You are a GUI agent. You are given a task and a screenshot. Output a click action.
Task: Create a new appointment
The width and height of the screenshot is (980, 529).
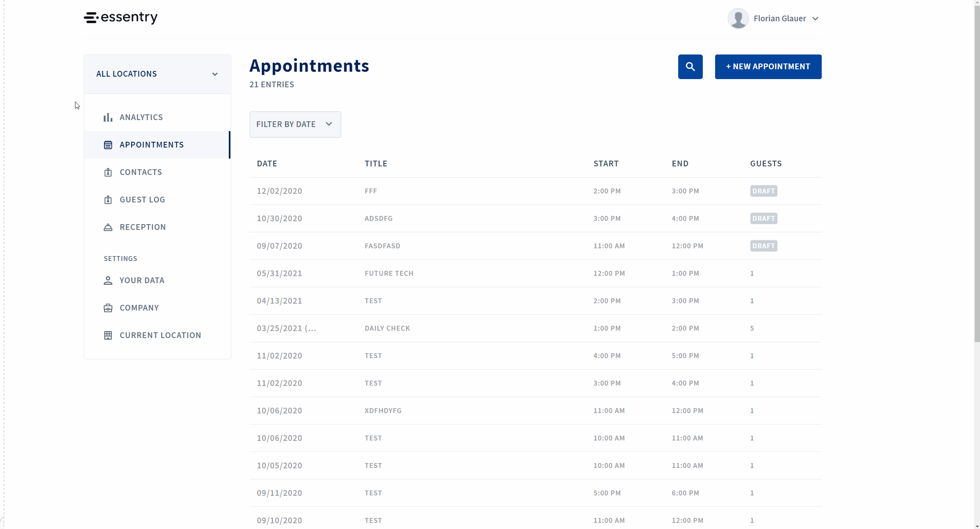click(768, 67)
